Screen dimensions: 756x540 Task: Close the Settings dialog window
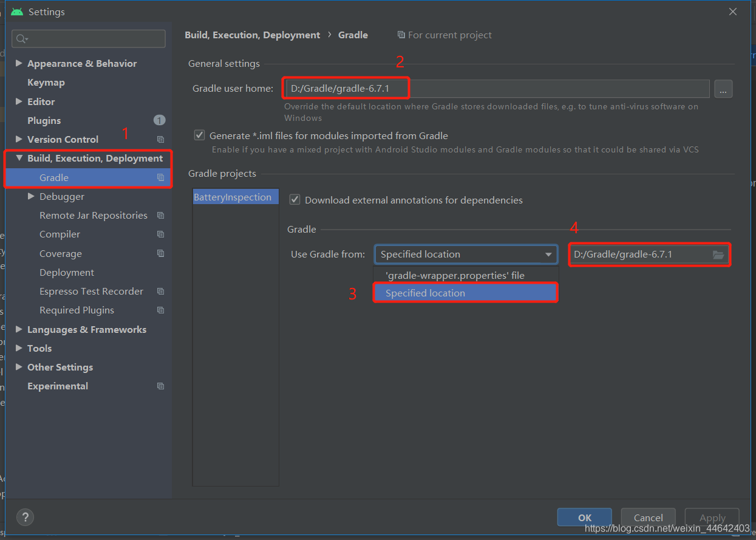(733, 12)
